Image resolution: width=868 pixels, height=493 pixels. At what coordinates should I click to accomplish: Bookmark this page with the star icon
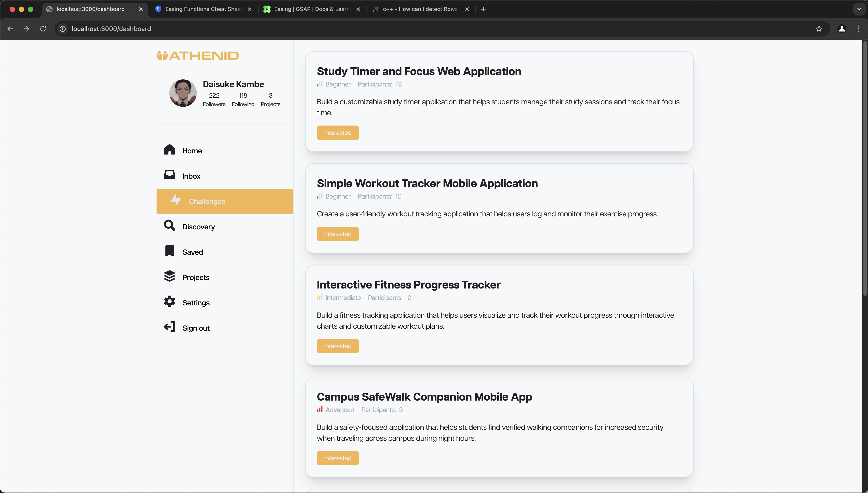point(819,29)
